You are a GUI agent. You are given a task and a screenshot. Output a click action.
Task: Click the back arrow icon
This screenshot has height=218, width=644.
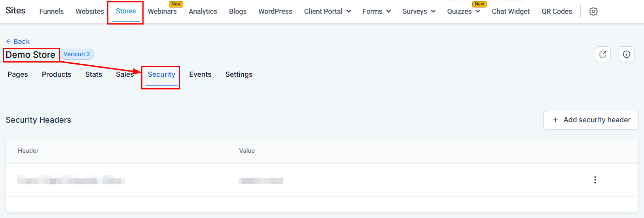coord(8,42)
